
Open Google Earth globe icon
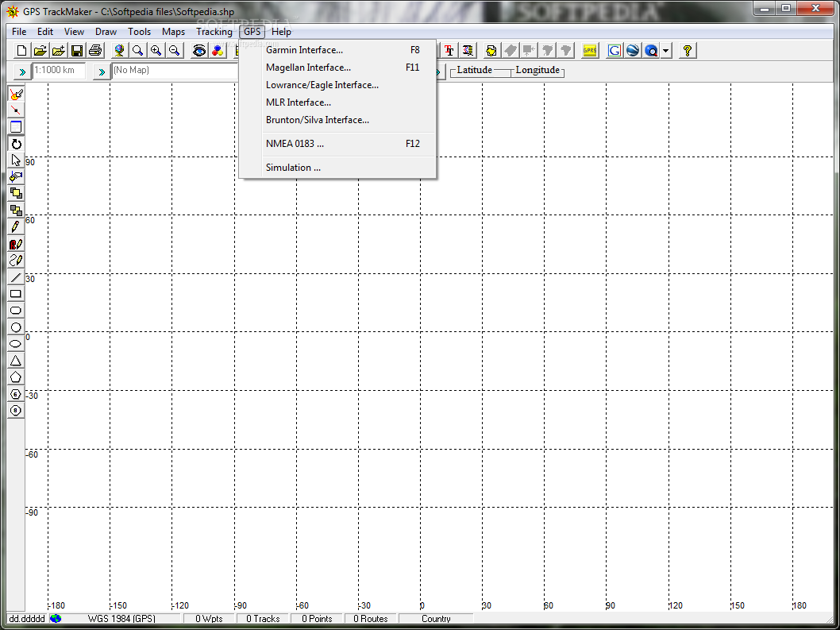pyautogui.click(x=633, y=50)
